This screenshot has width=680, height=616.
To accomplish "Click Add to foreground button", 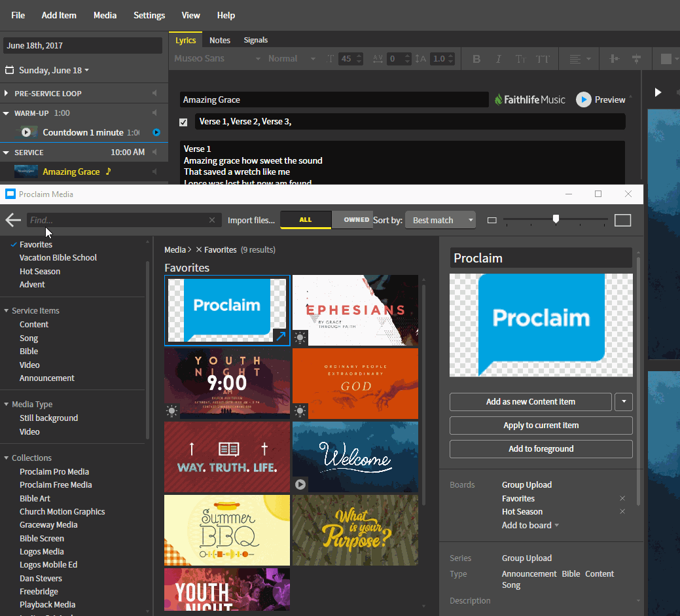I will 541,449.
